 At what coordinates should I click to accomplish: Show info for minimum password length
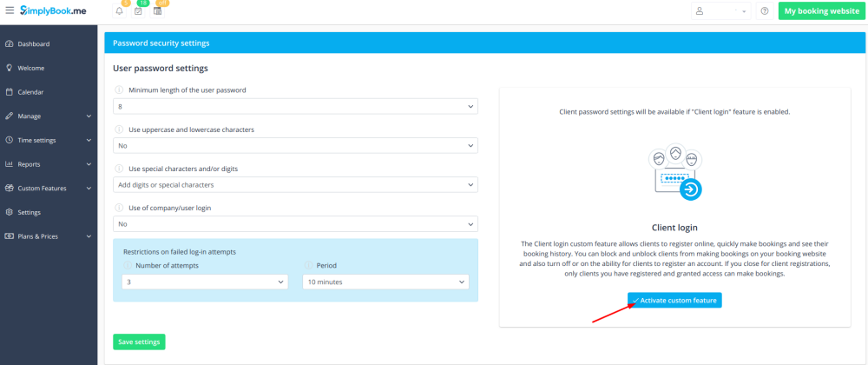(x=119, y=90)
